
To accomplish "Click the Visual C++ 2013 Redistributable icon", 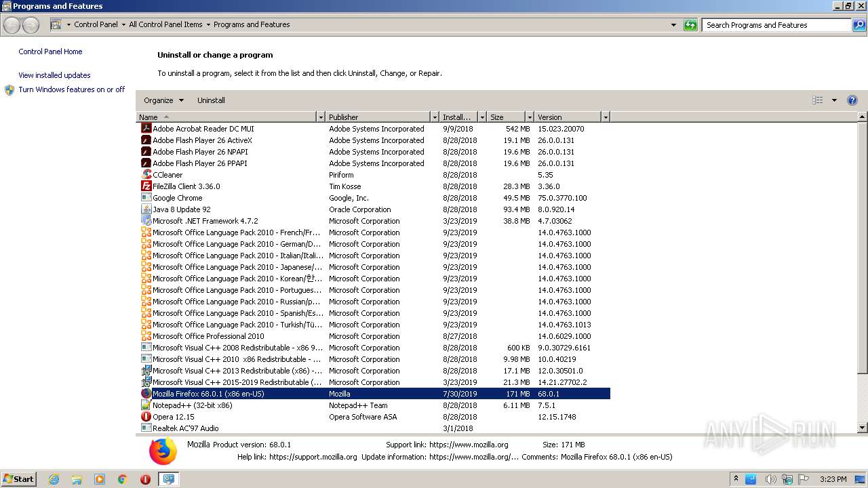I will 146,371.
